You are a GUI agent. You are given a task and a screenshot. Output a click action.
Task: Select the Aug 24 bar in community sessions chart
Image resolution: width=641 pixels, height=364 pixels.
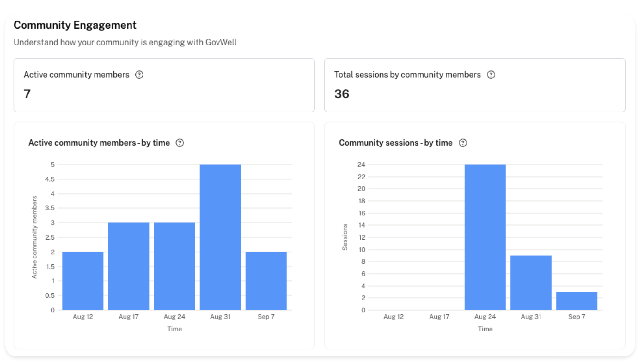485,237
